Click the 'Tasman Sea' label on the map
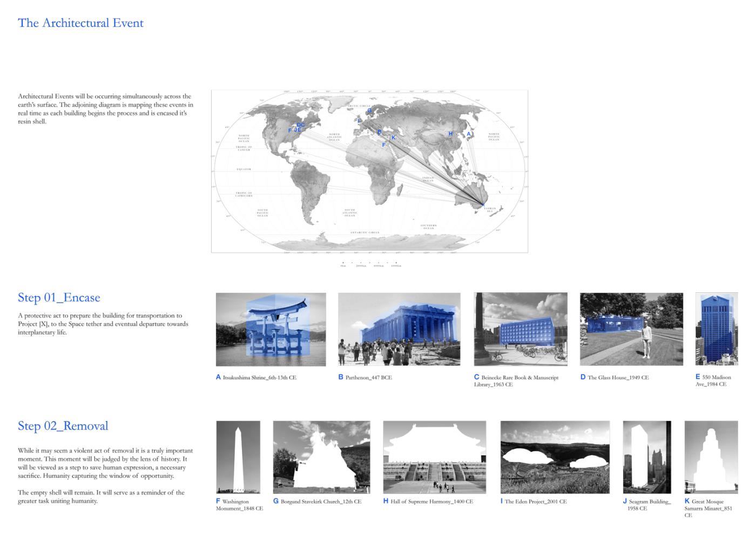The height and width of the screenshot is (535, 756). tap(490, 209)
